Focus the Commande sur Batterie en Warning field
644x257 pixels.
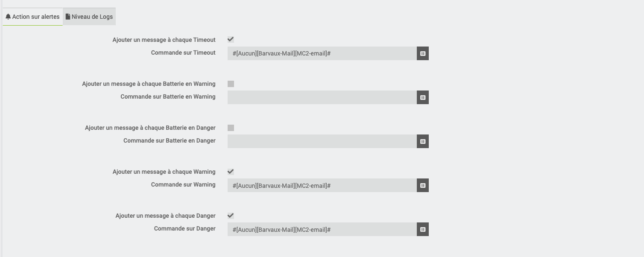[x=322, y=97]
